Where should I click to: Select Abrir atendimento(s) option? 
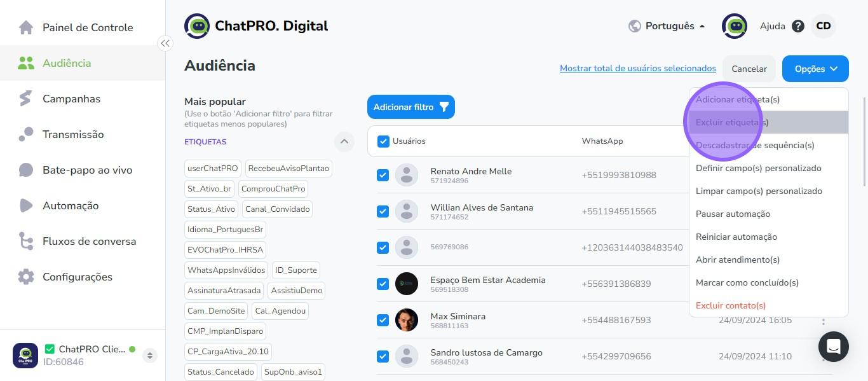tap(769, 260)
